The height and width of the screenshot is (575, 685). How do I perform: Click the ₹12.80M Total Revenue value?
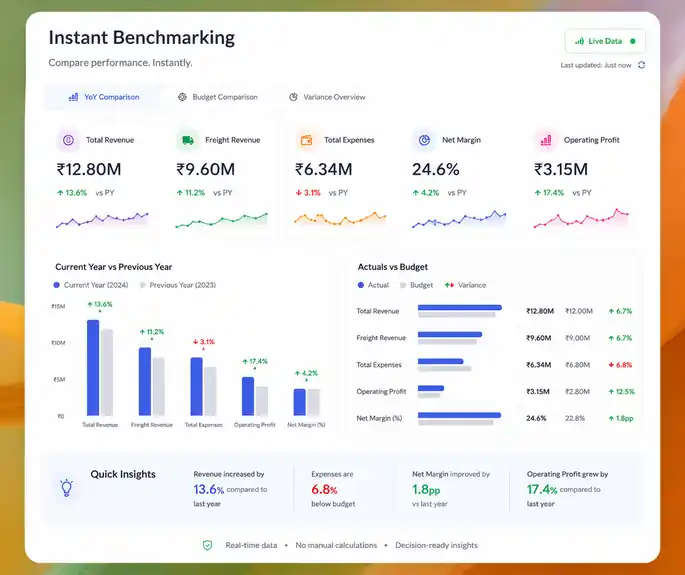[89, 169]
